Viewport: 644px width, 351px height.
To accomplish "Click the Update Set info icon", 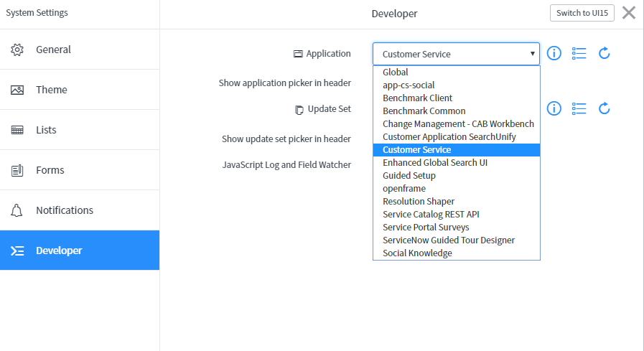I will point(554,108).
